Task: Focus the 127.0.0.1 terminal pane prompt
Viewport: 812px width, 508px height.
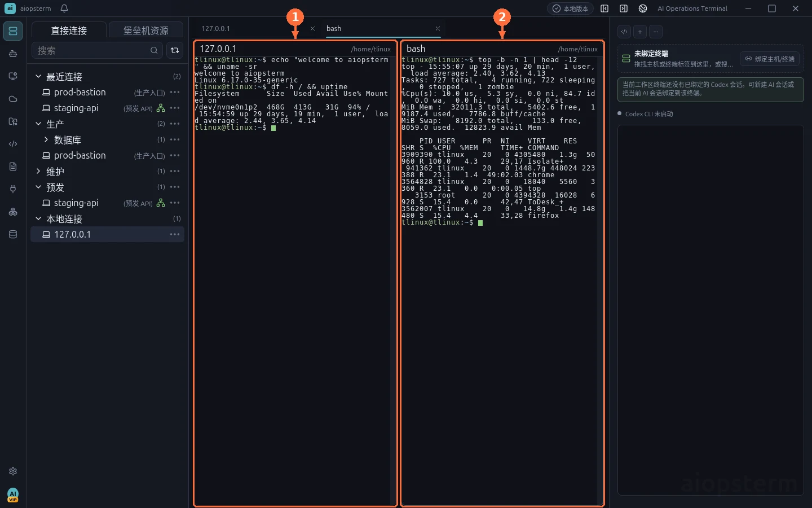Action: coord(273,128)
